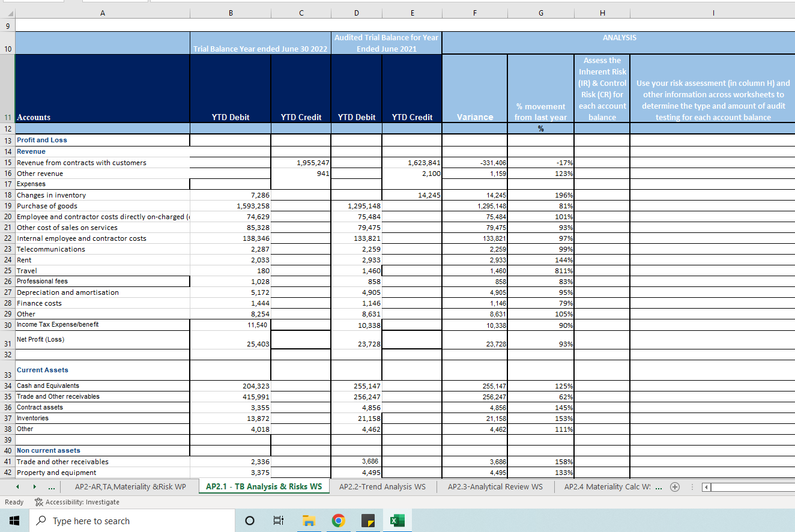Click the Windows search box

131,521
